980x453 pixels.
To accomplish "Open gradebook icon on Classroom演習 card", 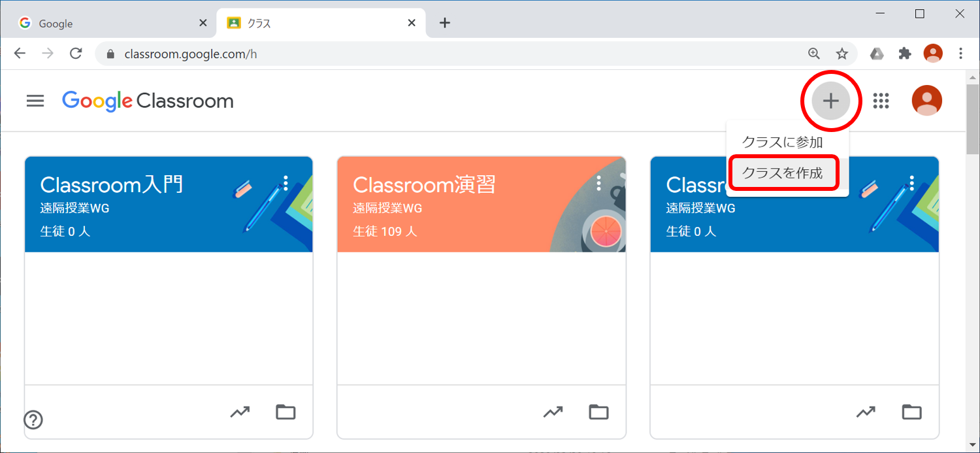I will point(553,412).
